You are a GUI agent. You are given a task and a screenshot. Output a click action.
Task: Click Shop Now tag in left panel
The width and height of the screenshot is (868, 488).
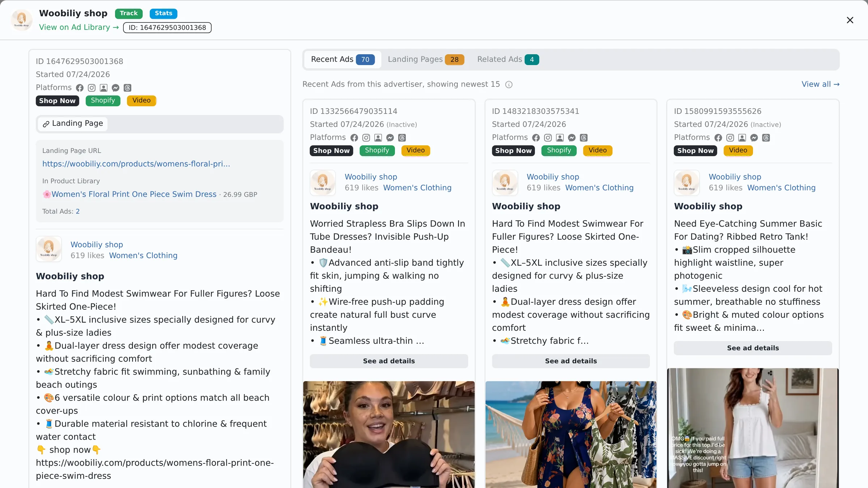click(57, 101)
